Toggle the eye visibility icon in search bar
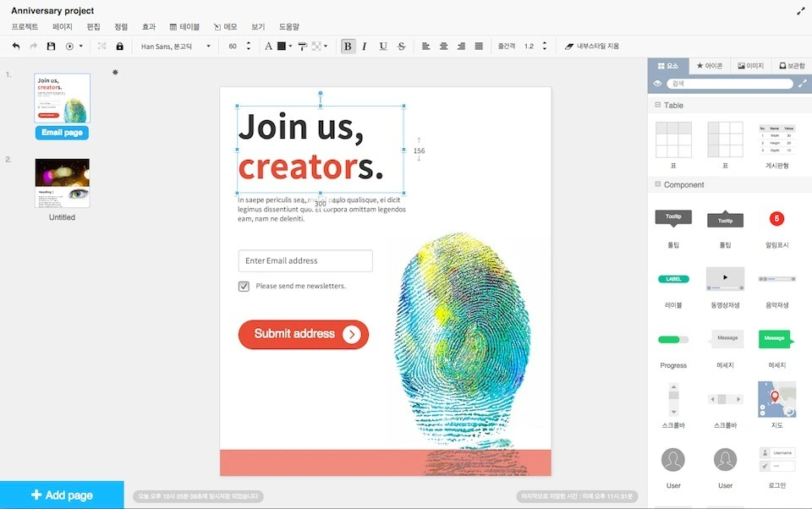Image resolution: width=812 pixels, height=509 pixels. [658, 84]
